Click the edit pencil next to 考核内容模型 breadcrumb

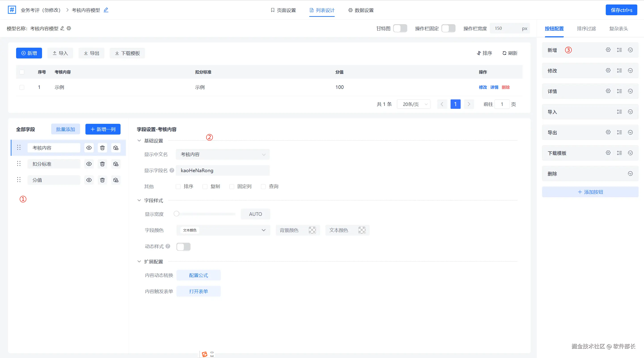click(x=106, y=10)
